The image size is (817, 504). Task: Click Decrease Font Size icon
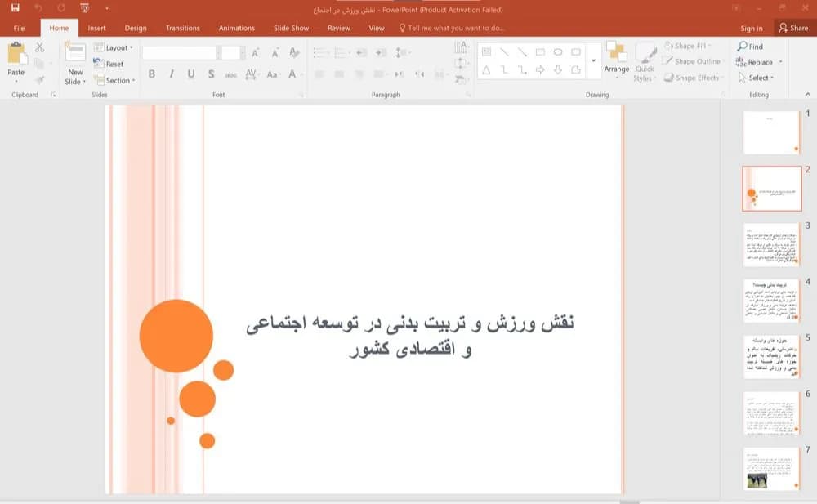pos(275,52)
